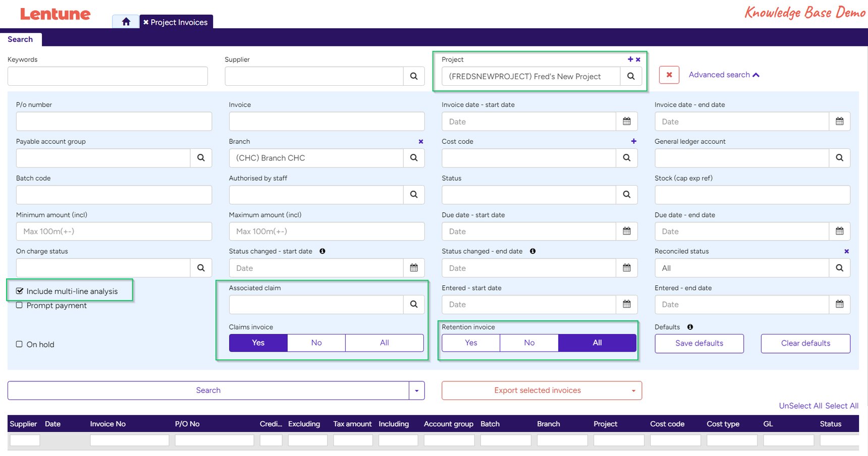
Task: Set Retention invoice to No
Action: (x=529, y=343)
